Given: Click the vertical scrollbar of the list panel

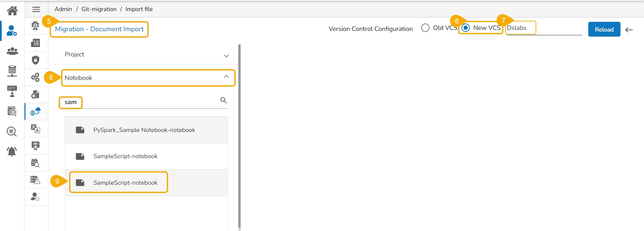Looking at the screenshot, I should click(x=239, y=134).
